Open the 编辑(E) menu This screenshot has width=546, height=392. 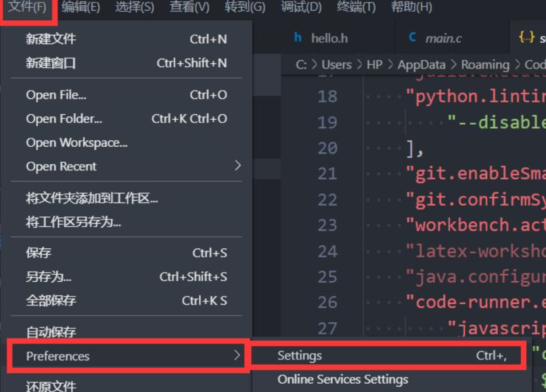click(x=81, y=7)
